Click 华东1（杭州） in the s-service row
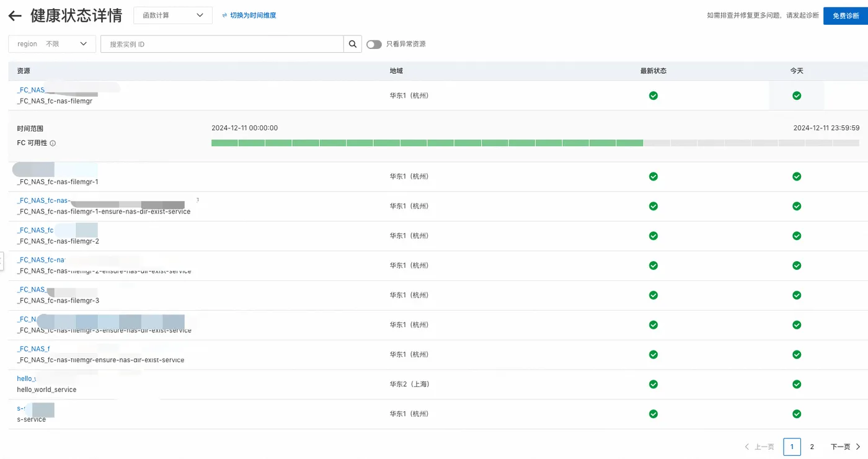 [409, 414]
